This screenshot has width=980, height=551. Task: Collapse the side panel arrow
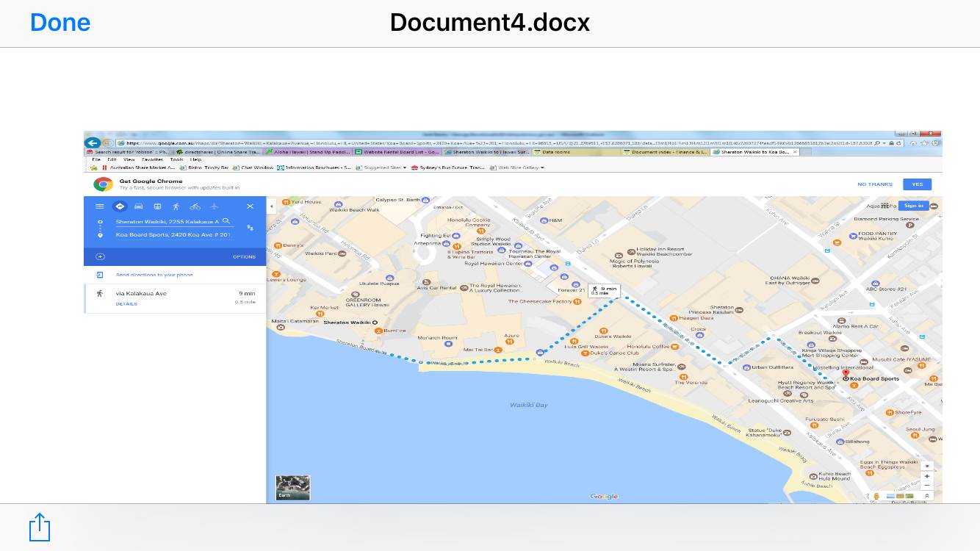point(271,206)
